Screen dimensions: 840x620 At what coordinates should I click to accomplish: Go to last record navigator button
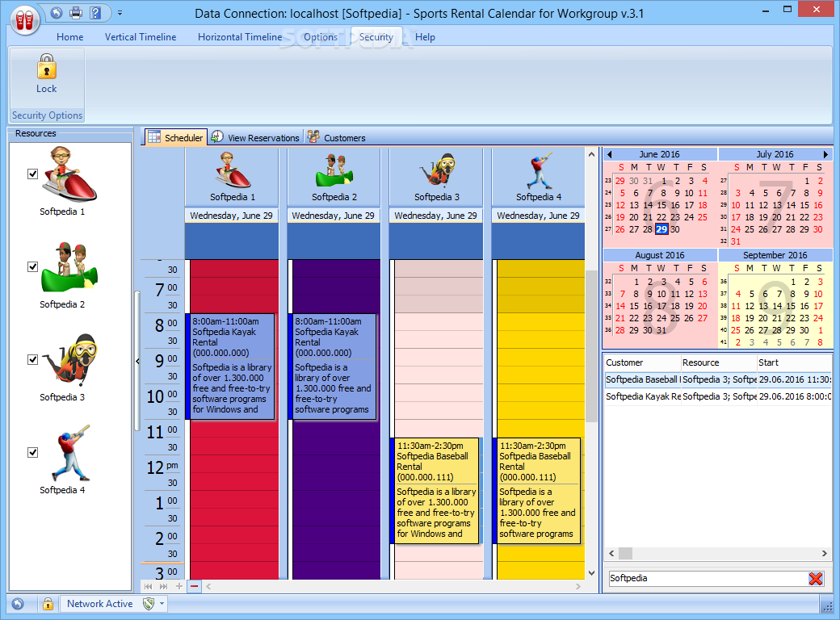tap(163, 586)
